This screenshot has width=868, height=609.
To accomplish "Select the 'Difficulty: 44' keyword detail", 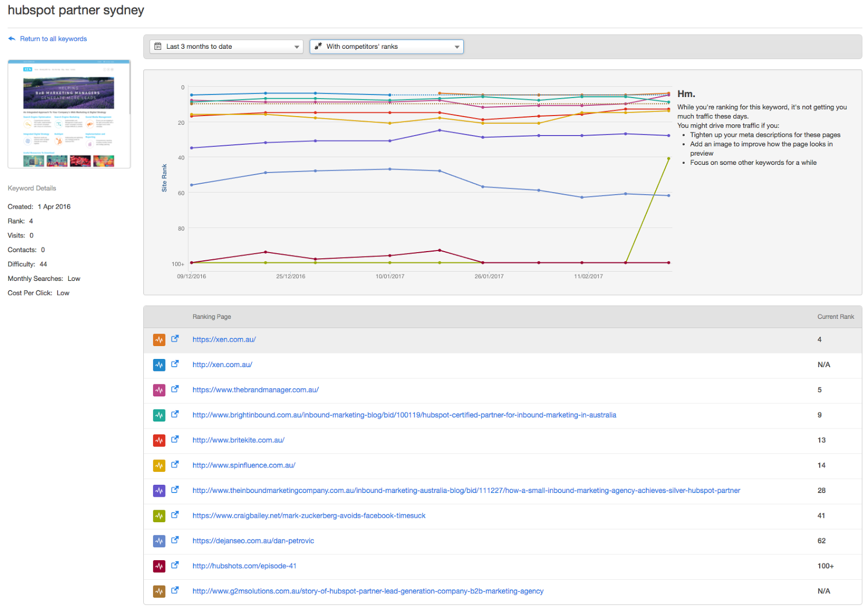I will (x=27, y=265).
